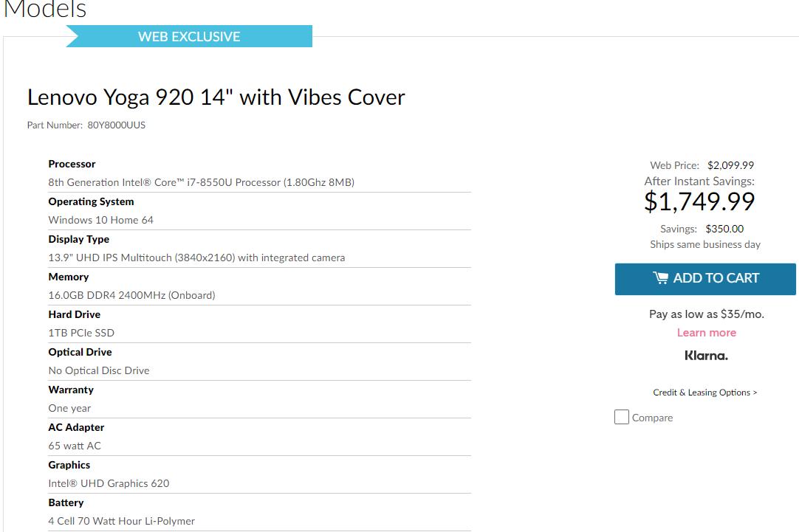Tick the Compare checkbox

[x=622, y=418]
